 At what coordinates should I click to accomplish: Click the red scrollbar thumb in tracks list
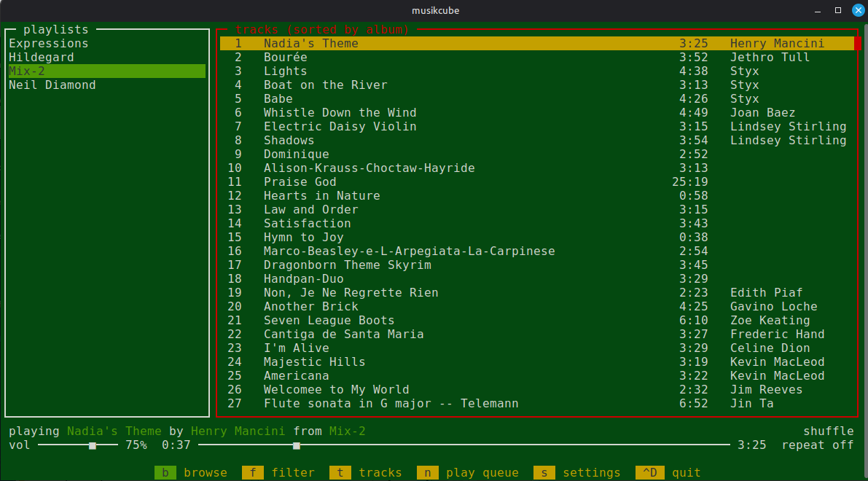(x=858, y=43)
